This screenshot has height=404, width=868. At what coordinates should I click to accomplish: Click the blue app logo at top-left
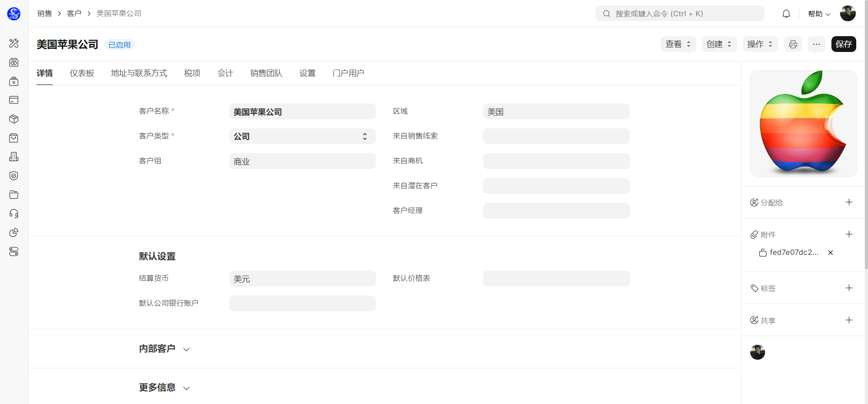click(14, 14)
